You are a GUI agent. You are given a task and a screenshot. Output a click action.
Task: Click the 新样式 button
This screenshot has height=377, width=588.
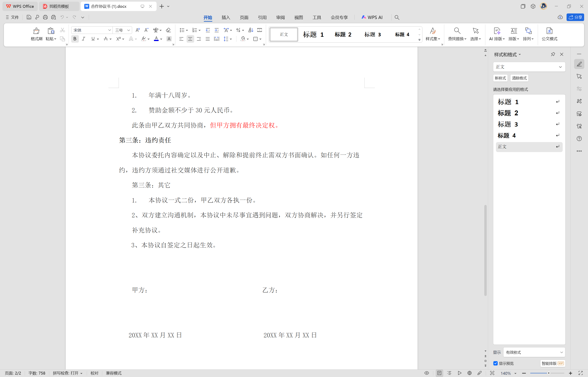(500, 78)
